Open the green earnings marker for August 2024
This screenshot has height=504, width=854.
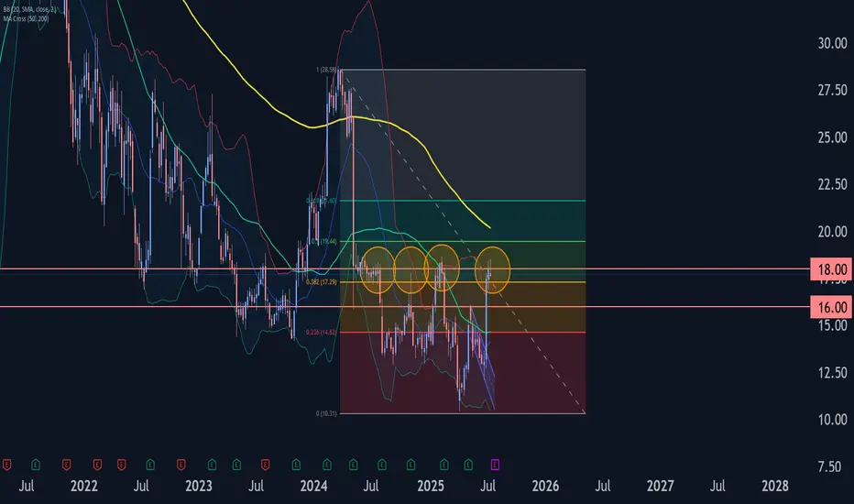[382, 465]
